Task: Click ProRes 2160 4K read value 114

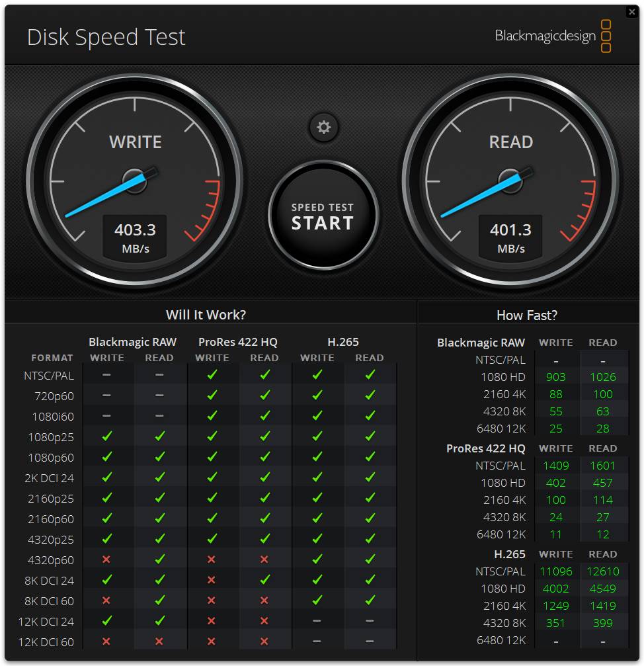Action: tap(603, 501)
